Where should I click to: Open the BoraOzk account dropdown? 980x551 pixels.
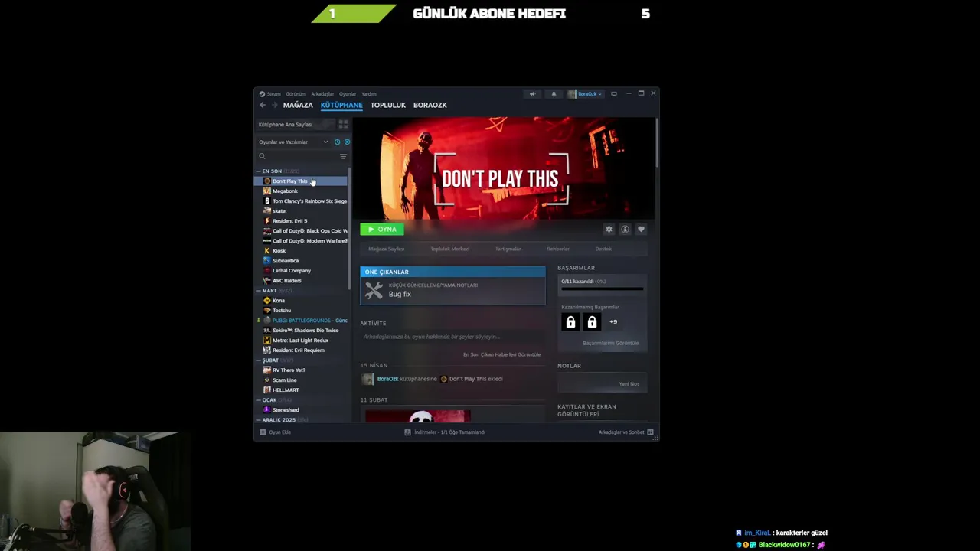tap(584, 94)
